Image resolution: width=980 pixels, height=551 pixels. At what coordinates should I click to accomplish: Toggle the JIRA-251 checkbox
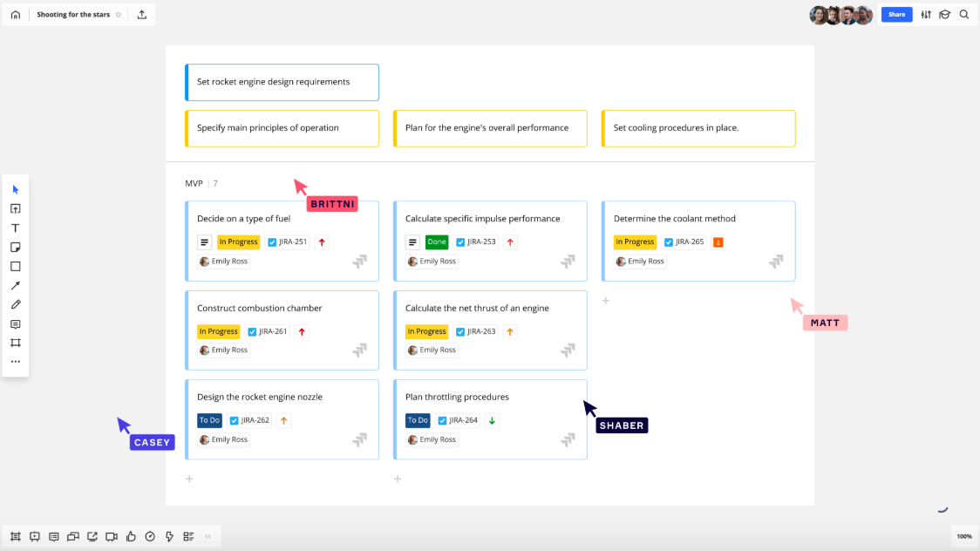coord(272,242)
